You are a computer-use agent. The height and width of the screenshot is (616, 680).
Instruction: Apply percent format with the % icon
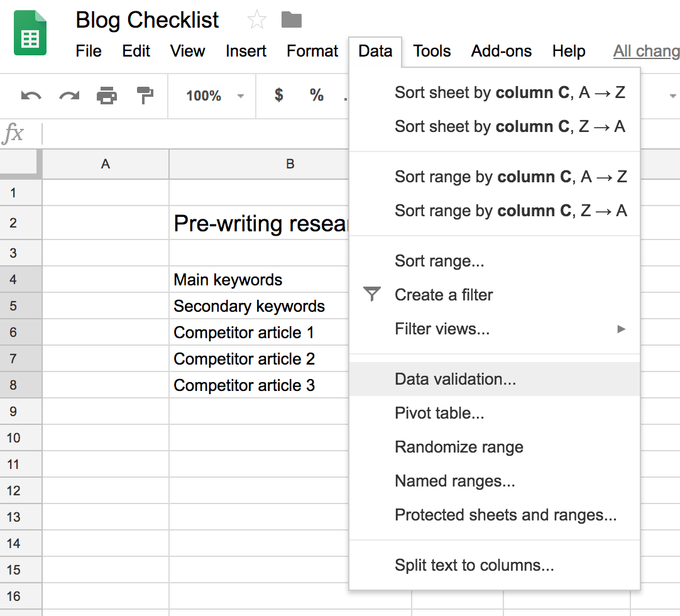point(316,96)
